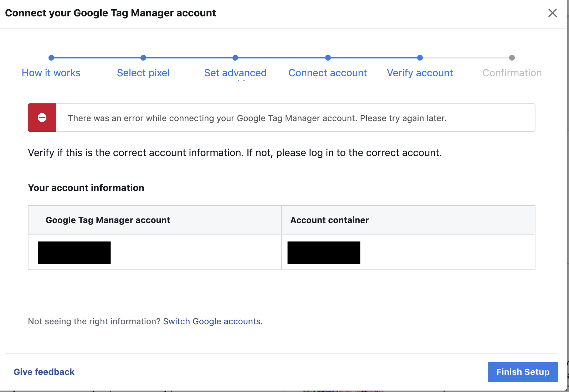This screenshot has height=392, width=569.
Task: Open the Select pixel step label
Action: [143, 73]
